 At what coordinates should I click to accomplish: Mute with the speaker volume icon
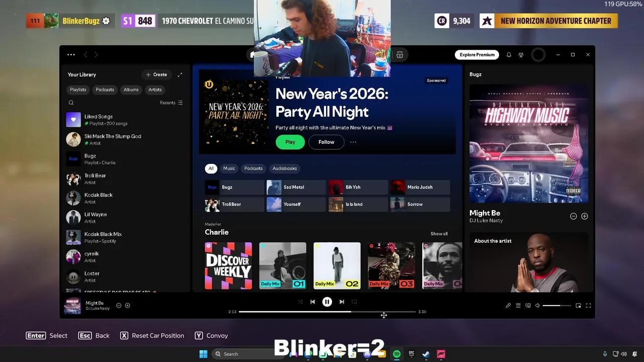(x=537, y=305)
